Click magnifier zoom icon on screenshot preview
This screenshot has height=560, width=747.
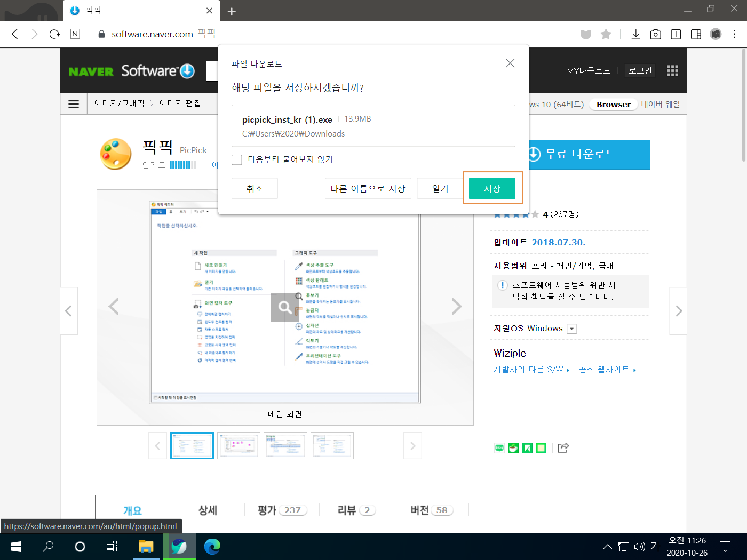(285, 307)
